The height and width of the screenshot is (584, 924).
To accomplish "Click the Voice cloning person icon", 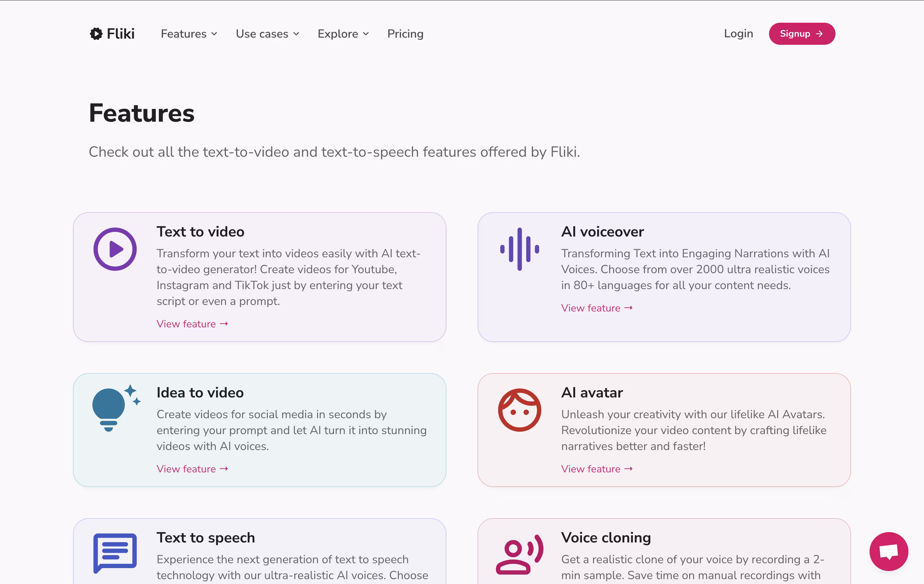I will click(520, 554).
